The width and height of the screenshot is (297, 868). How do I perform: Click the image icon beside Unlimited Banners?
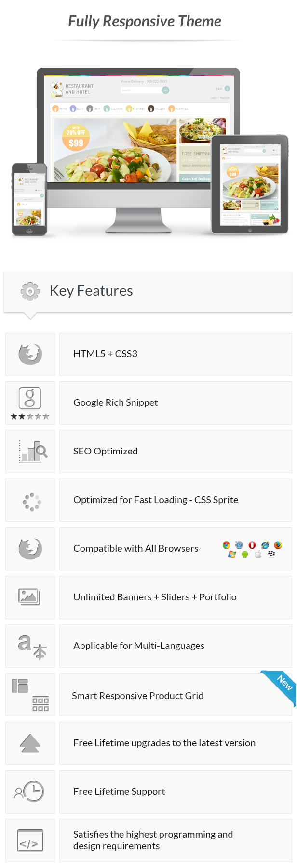[29, 597]
